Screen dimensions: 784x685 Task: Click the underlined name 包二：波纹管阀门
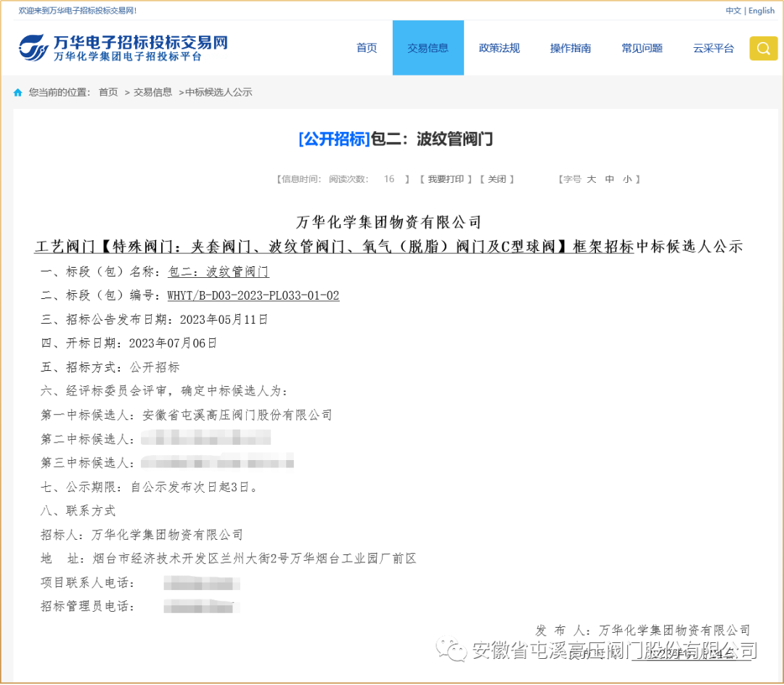point(219,272)
